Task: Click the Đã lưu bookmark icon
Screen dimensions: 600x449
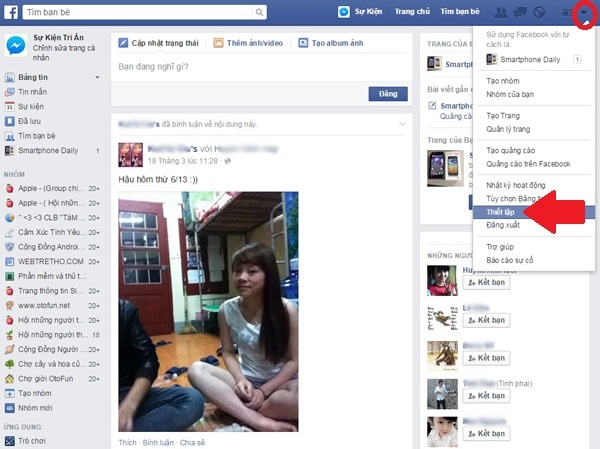Action: 9,120
